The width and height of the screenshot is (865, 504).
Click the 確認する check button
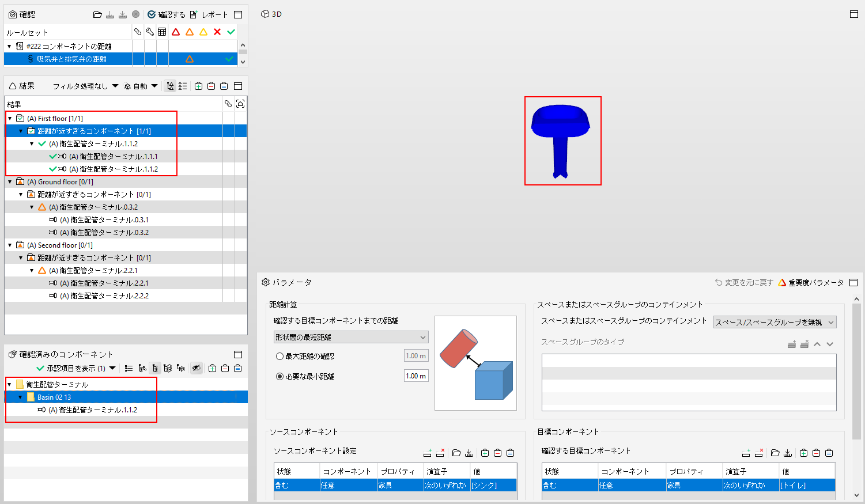[x=167, y=14]
